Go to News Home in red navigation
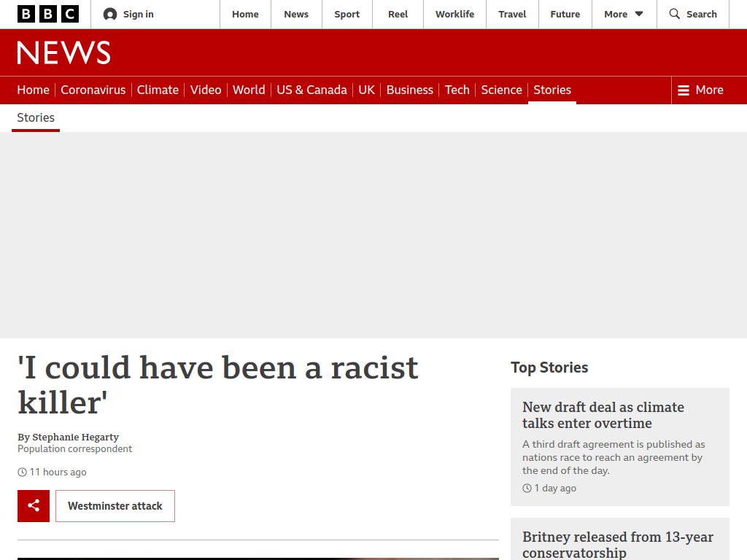 [x=34, y=90]
